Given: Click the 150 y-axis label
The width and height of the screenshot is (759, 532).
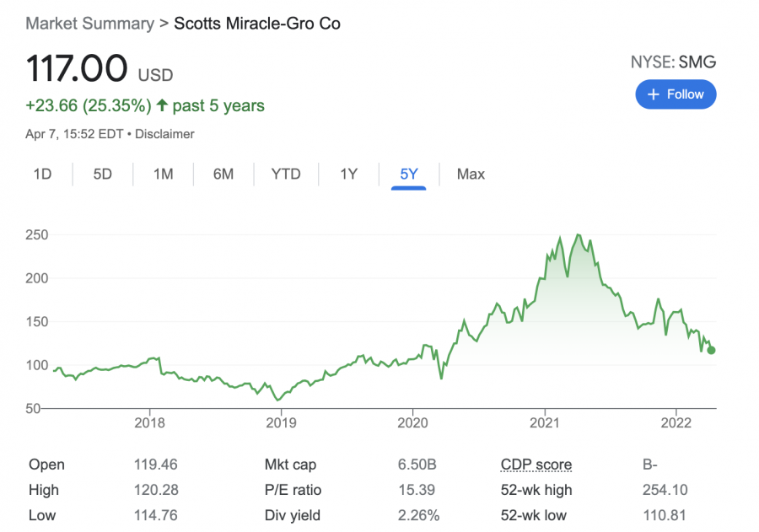Looking at the screenshot, I should click(37, 322).
